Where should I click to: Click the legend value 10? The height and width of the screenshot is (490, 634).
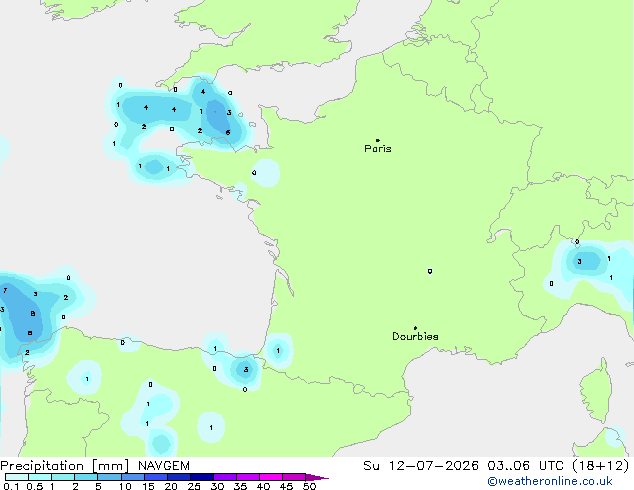point(125,486)
